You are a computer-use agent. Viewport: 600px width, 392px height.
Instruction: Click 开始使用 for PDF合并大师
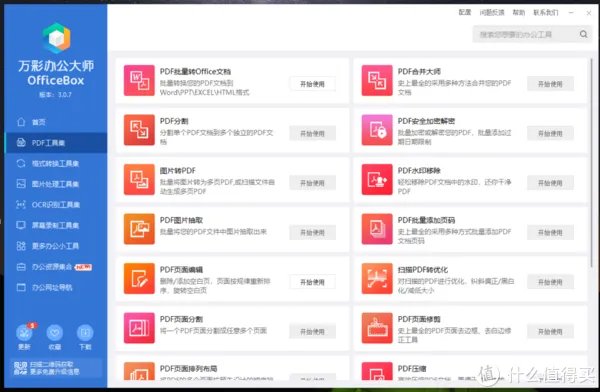550,84
